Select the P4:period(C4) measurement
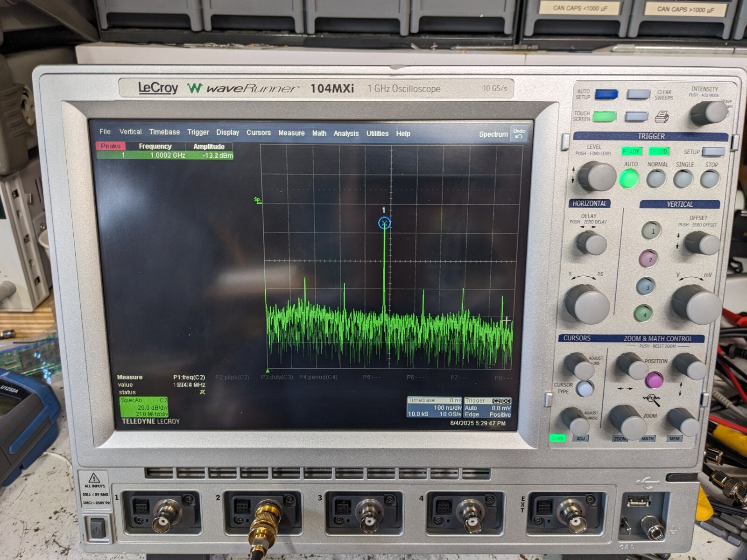Screen dimensions: 747x560 pos(318,377)
